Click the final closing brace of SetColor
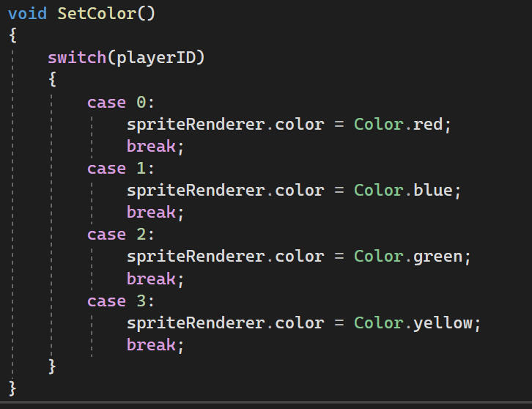The width and height of the screenshot is (532, 409). (12, 387)
